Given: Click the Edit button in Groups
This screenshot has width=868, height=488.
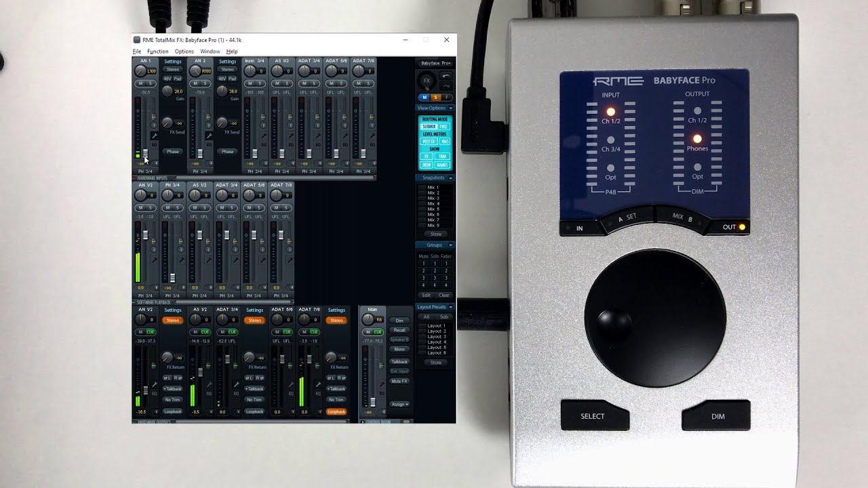Looking at the screenshot, I should [427, 295].
